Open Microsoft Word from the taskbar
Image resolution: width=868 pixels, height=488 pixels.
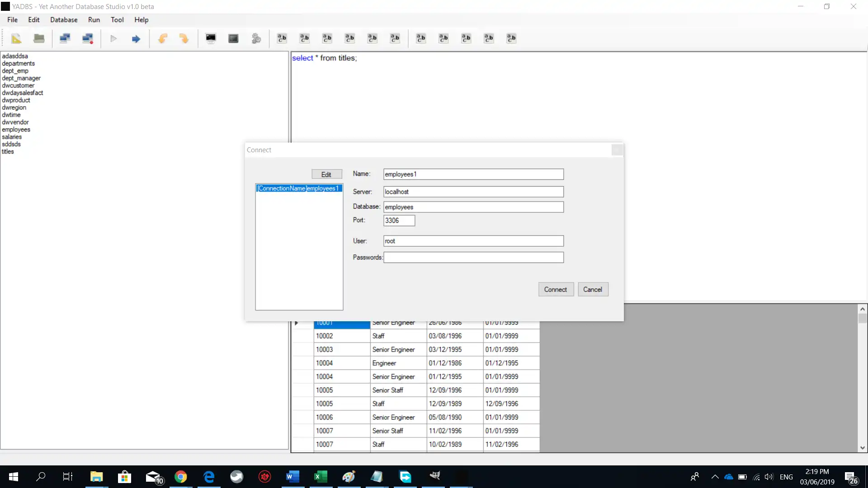coord(293,477)
